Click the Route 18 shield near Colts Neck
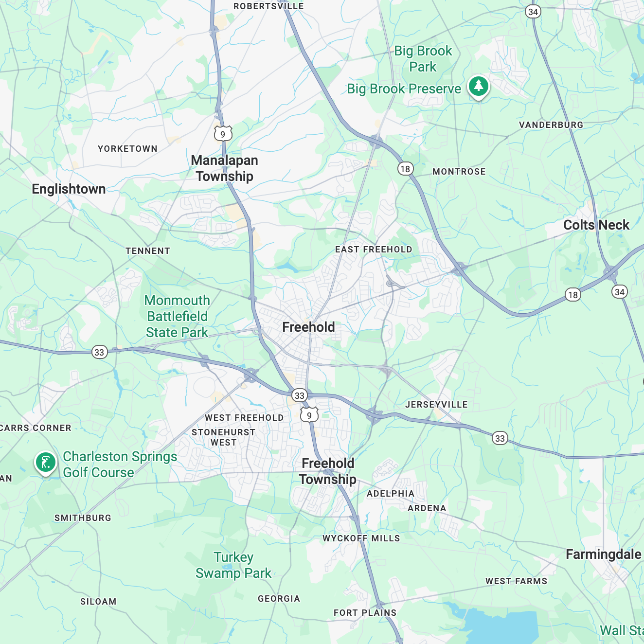The image size is (644, 644). click(573, 294)
